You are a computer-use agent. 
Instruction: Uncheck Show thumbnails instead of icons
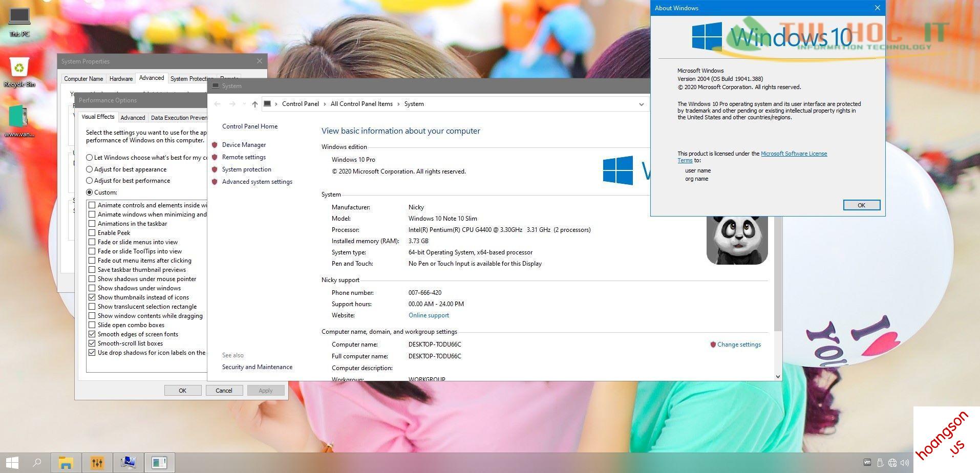point(92,297)
